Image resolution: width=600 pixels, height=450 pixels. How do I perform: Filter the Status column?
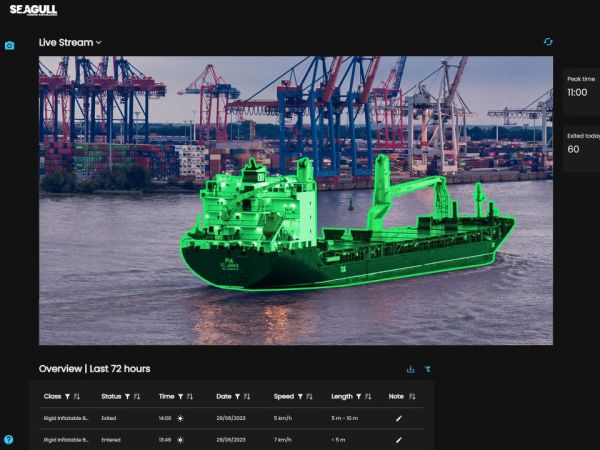pos(127,396)
